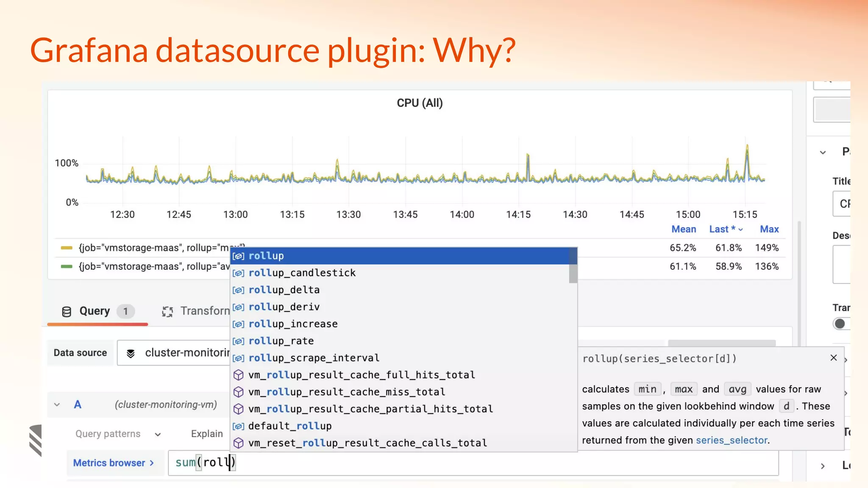Click function icon beside rollup_candlestick
The image size is (868, 488).
239,273
